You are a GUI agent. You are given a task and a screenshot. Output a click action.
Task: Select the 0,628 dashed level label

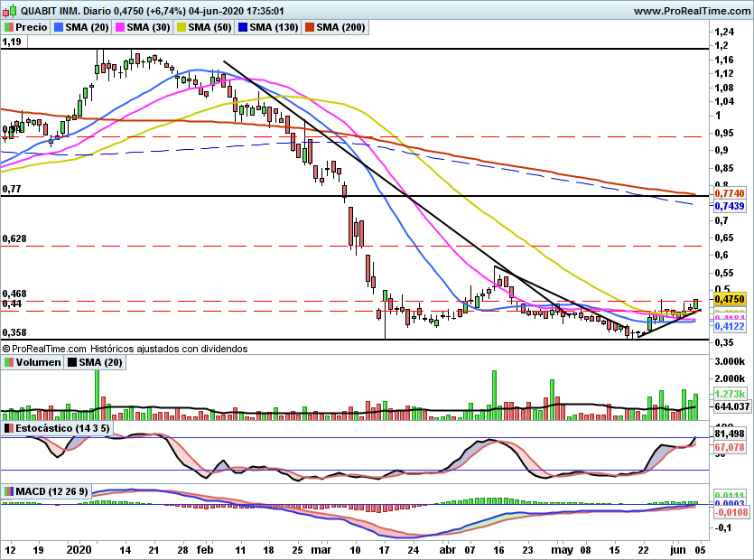tap(14, 238)
